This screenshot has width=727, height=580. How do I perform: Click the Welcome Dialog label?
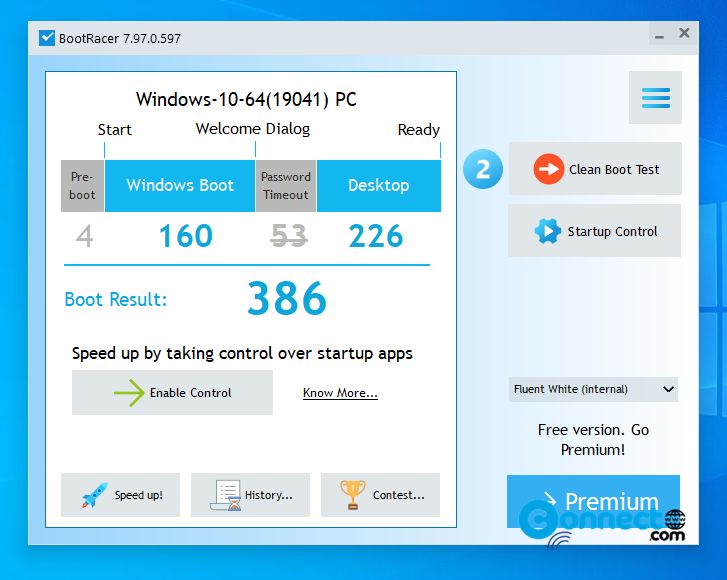(x=253, y=128)
